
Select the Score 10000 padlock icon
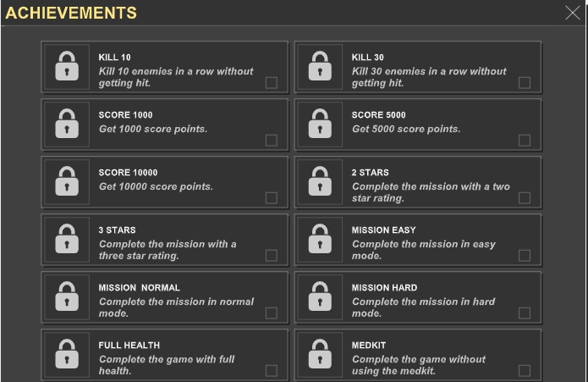coord(67,181)
